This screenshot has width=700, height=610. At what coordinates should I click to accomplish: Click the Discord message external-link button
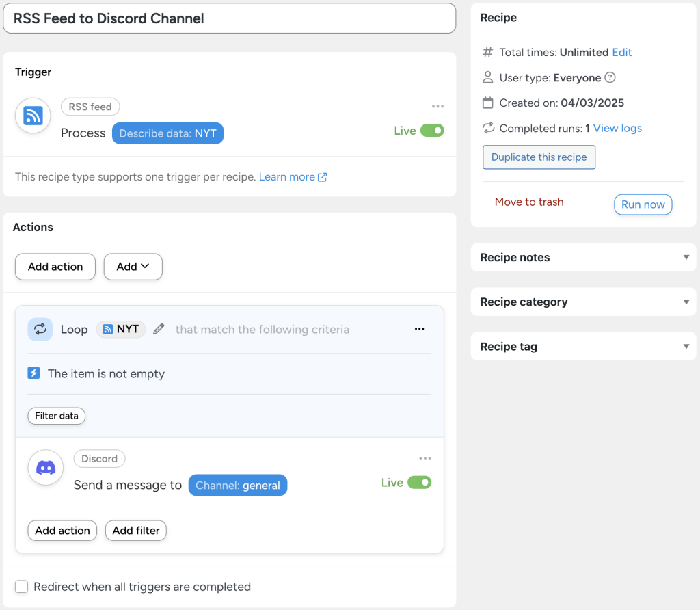(237, 485)
